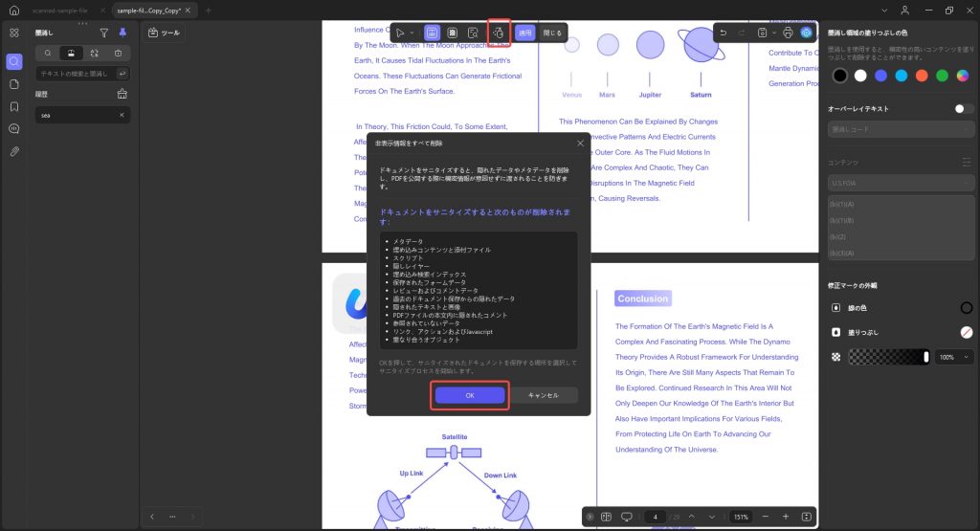This screenshot has width=980, height=531.
Task: Open the 100% opacity dropdown
Action: (x=954, y=357)
